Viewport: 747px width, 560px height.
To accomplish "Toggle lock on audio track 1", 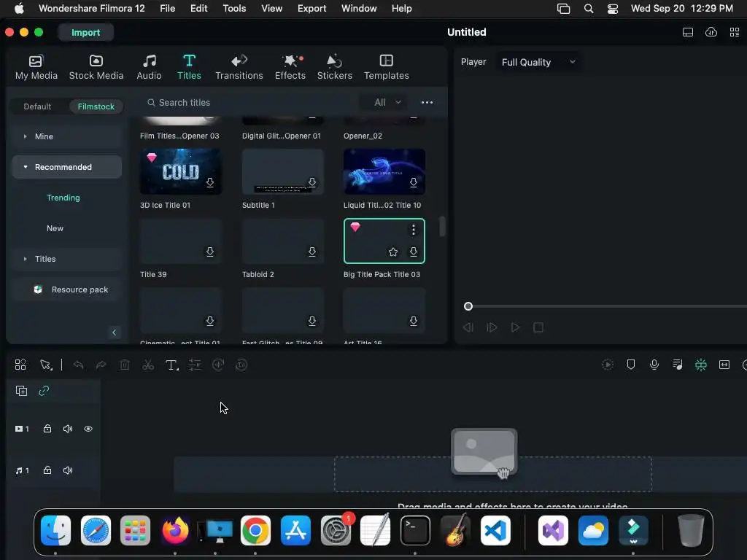I will point(47,470).
